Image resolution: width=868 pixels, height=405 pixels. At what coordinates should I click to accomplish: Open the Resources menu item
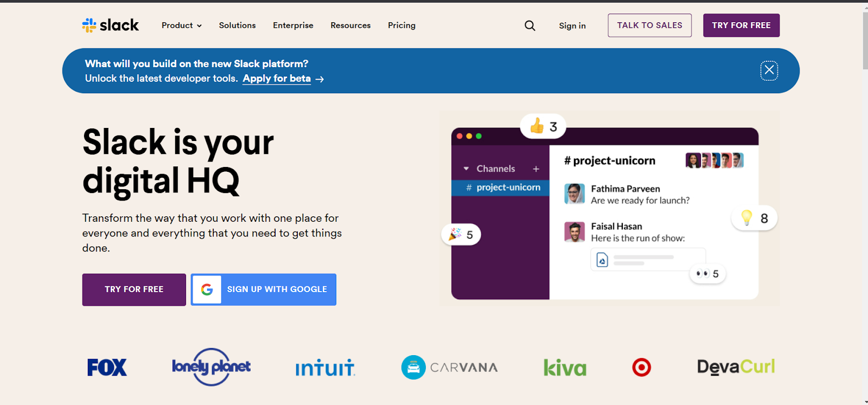[350, 25]
